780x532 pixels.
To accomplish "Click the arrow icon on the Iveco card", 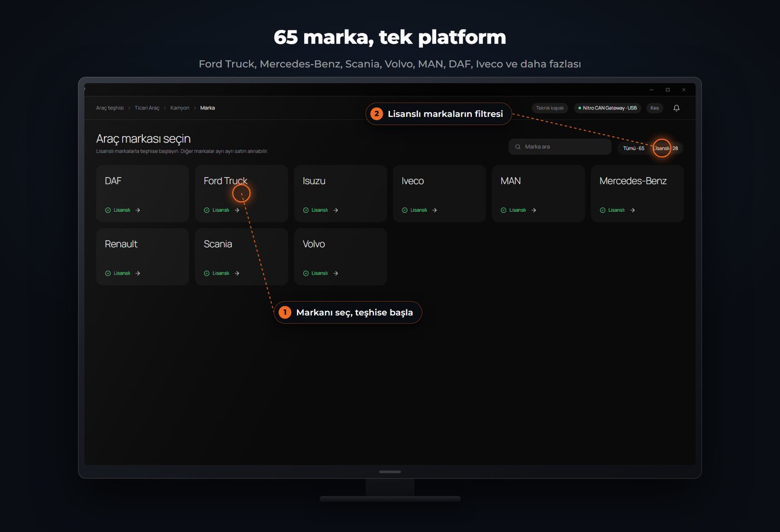I will [435, 210].
